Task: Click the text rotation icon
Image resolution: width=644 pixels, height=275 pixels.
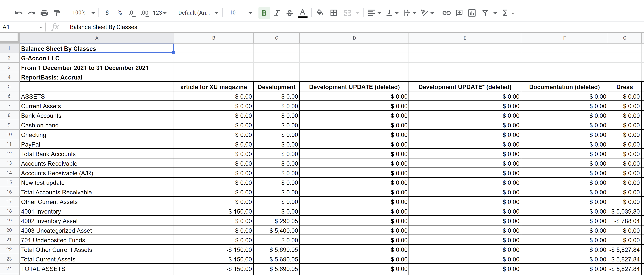Action: point(424,13)
